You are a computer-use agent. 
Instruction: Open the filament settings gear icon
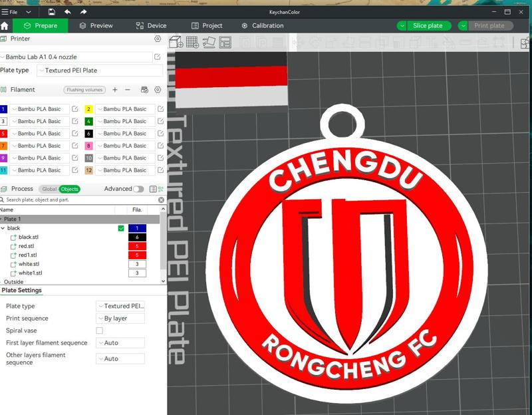tap(158, 90)
